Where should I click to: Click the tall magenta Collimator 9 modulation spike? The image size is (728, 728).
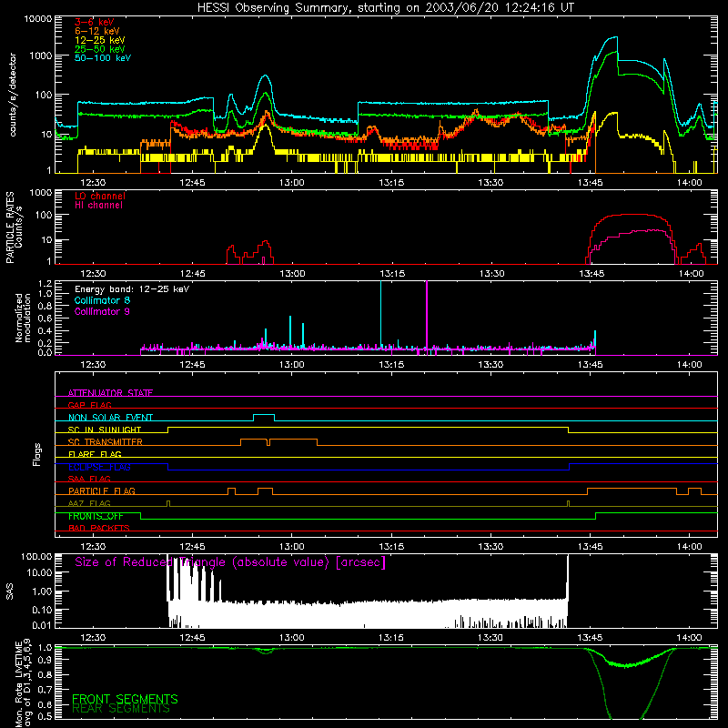pos(427,316)
